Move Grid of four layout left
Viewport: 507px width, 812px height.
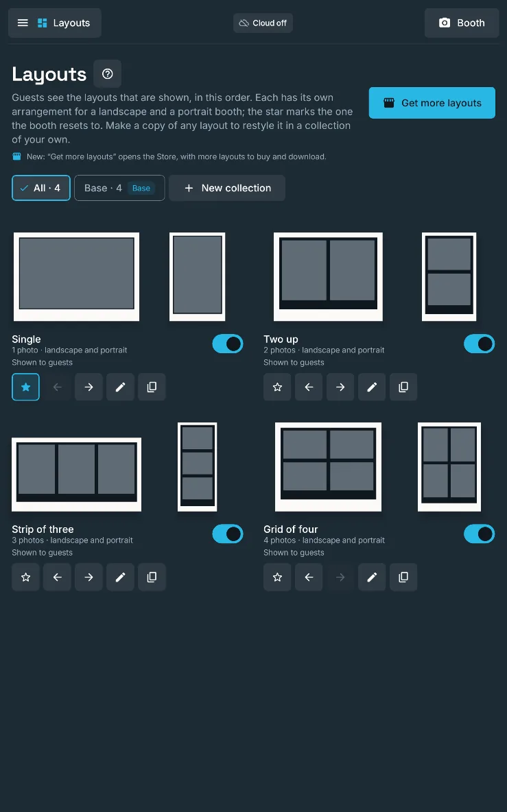309,577
